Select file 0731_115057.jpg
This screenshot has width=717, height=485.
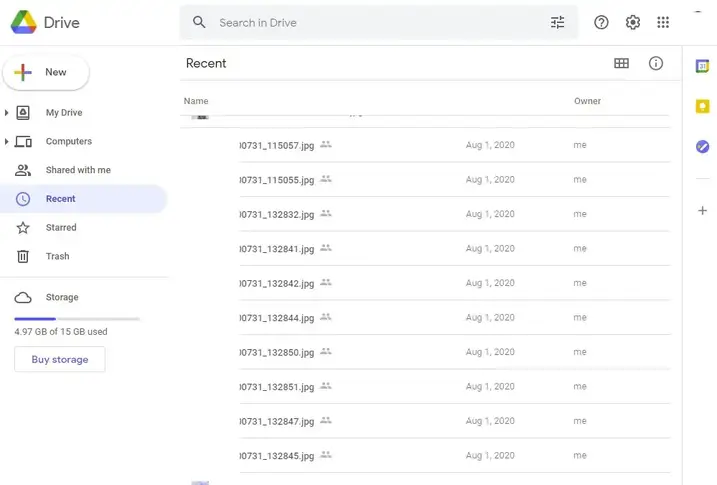pyautogui.click(x=277, y=145)
